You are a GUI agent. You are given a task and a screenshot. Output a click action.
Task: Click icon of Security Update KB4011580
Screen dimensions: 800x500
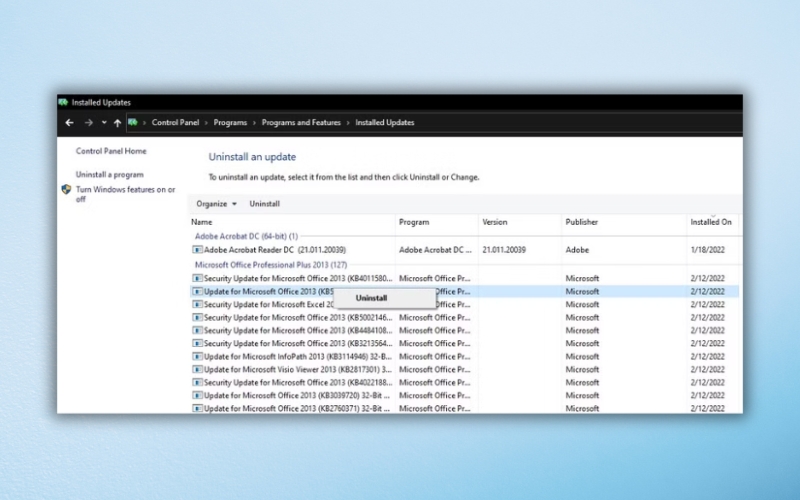197,279
